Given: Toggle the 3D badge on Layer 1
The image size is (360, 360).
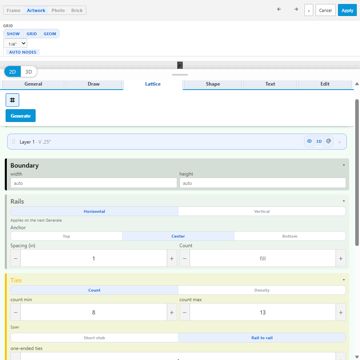Looking at the screenshot, I should click(319, 141).
